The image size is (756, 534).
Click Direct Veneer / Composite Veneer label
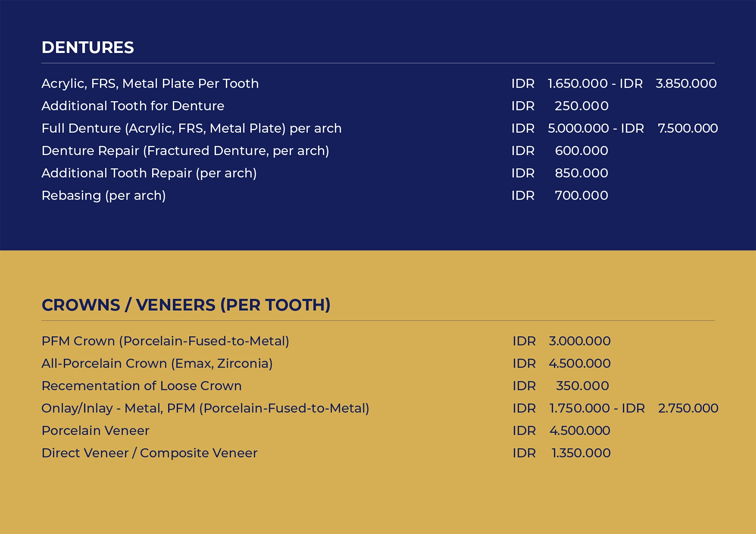[x=149, y=453]
